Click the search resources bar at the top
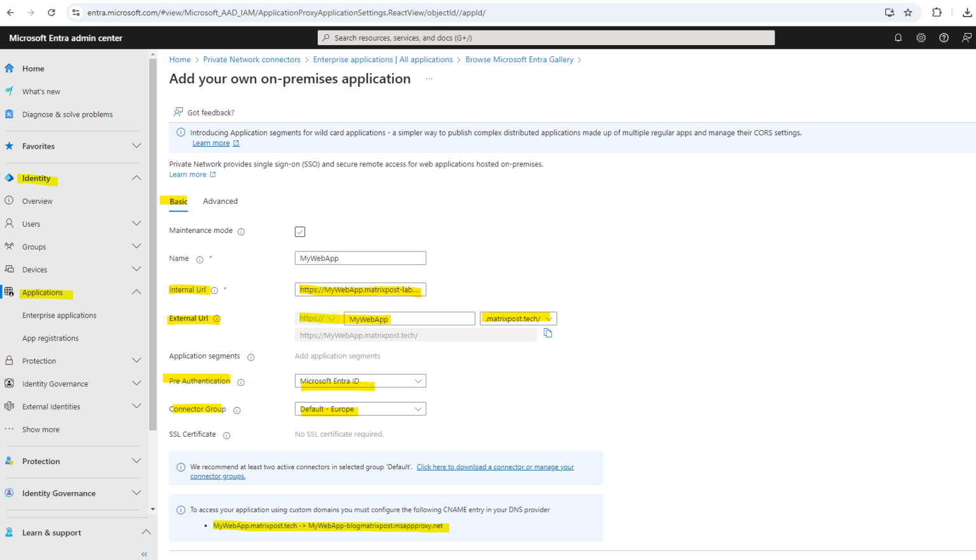Viewport: 976px width, 560px height. click(545, 37)
